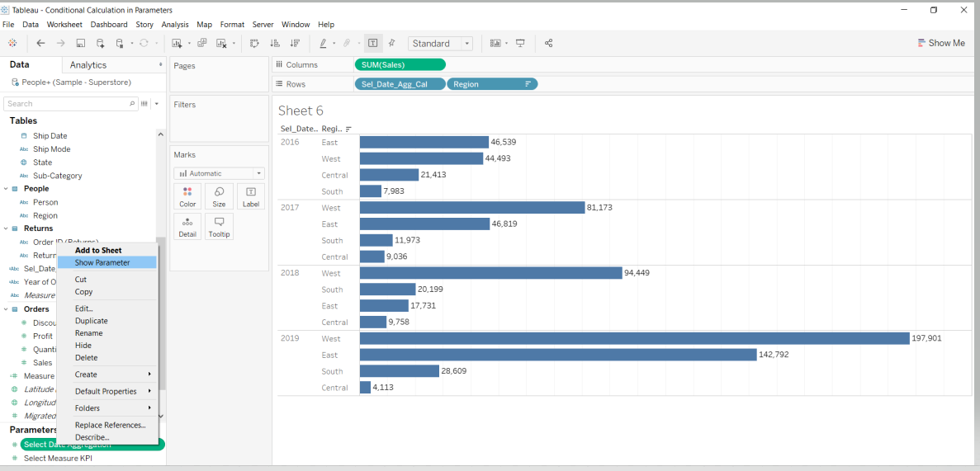Select the Ship Mode field
This screenshot has width=980, height=471.
coord(51,148)
